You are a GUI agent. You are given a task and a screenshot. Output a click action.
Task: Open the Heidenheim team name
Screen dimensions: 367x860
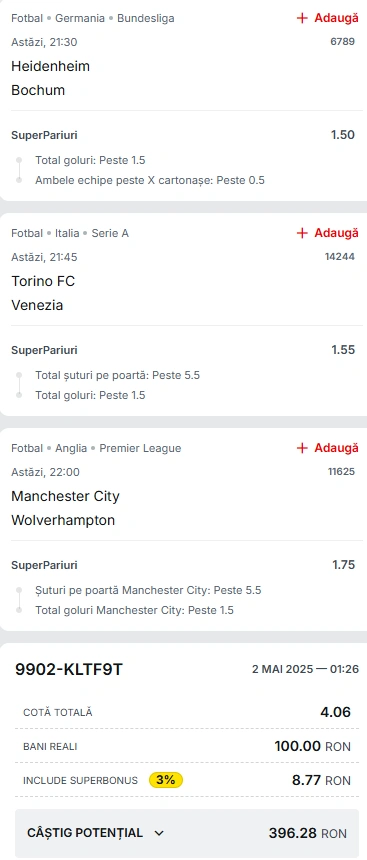coord(50,66)
